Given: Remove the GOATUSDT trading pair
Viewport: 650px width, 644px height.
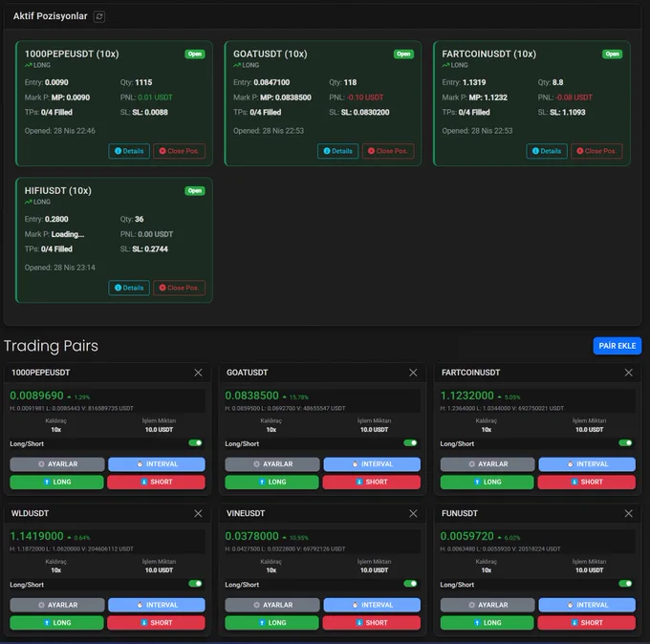Looking at the screenshot, I should (x=413, y=373).
